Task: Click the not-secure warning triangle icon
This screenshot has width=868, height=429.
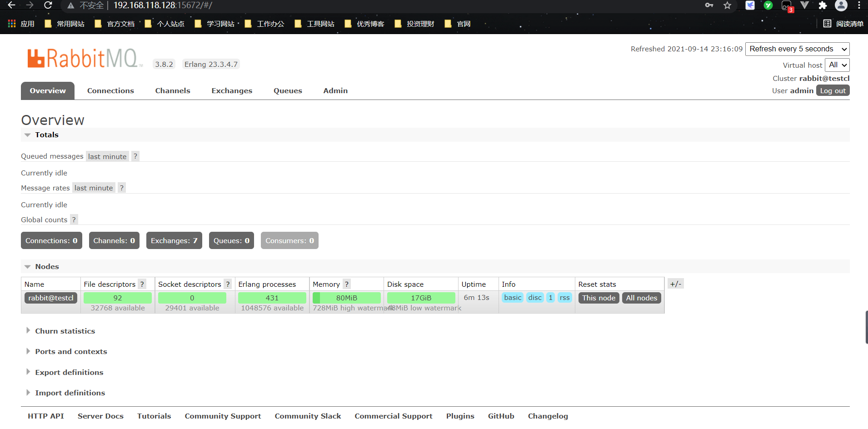Action: (x=70, y=5)
